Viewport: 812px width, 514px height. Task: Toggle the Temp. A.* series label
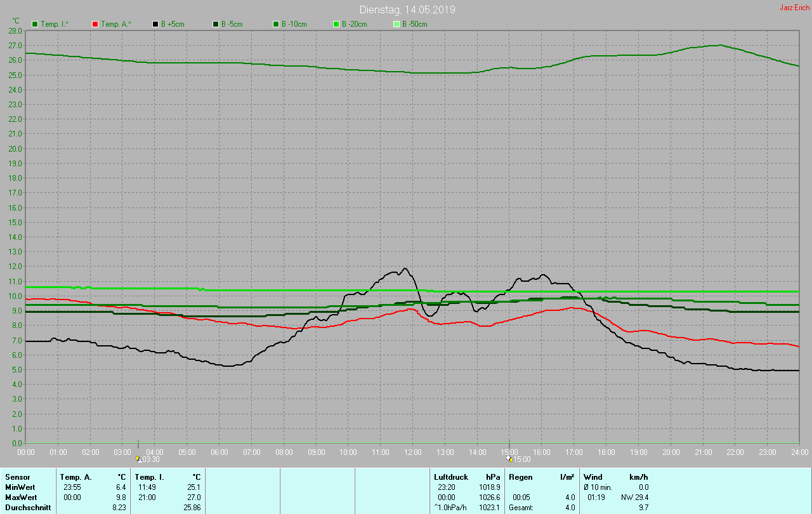click(x=115, y=24)
